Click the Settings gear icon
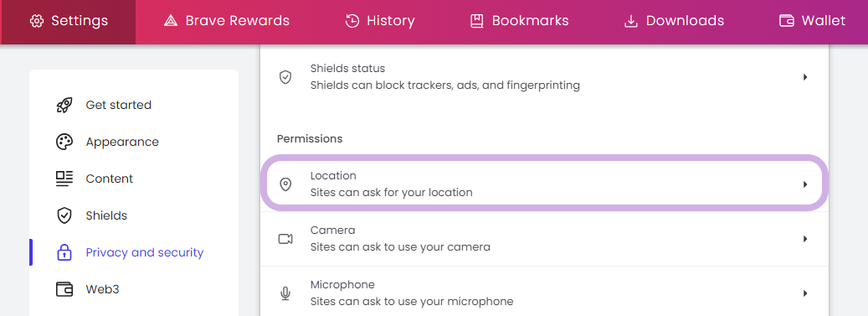Screen dimensions: 868x316 [x=37, y=21]
